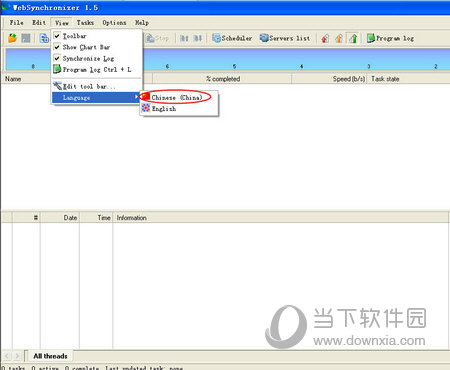The image size is (450, 370).
Task: Click the gray save toolbar icon
Action: [26, 38]
